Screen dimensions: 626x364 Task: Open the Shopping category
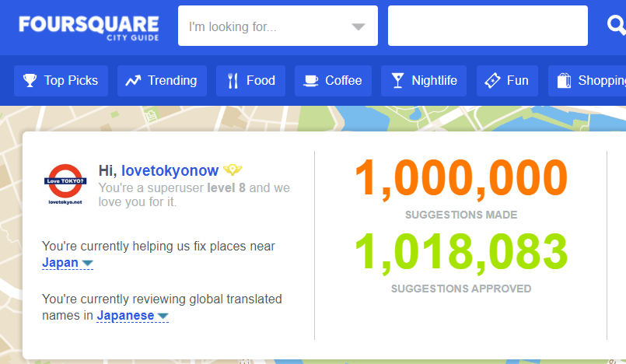(x=587, y=81)
